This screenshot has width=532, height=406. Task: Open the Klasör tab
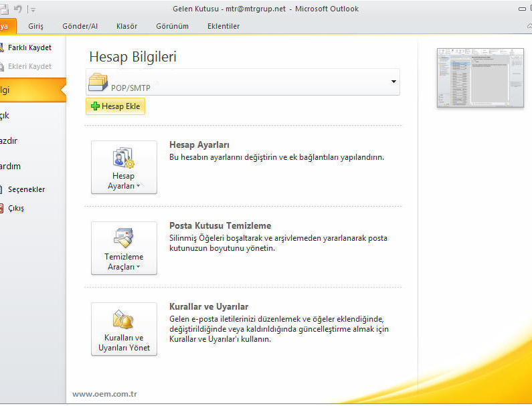(x=126, y=26)
